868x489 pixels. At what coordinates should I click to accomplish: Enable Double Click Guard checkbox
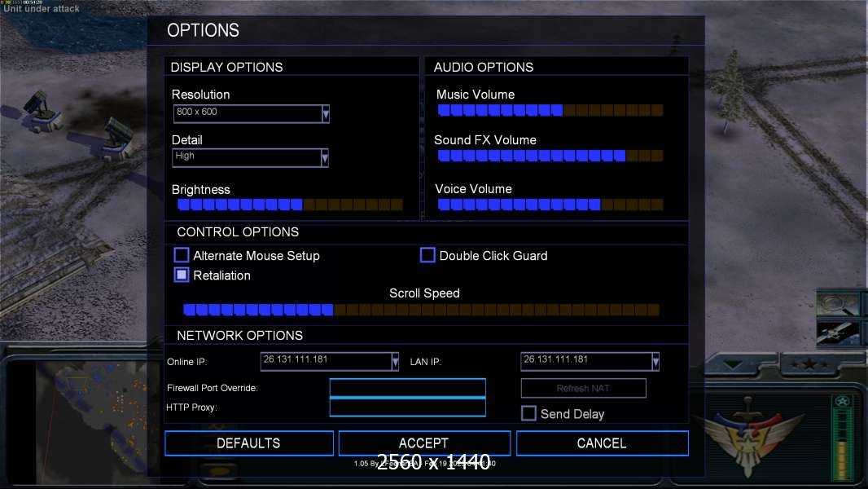[427, 255]
